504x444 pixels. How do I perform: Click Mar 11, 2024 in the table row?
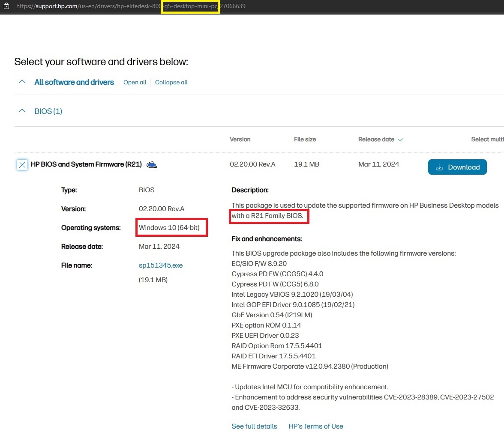pos(379,164)
